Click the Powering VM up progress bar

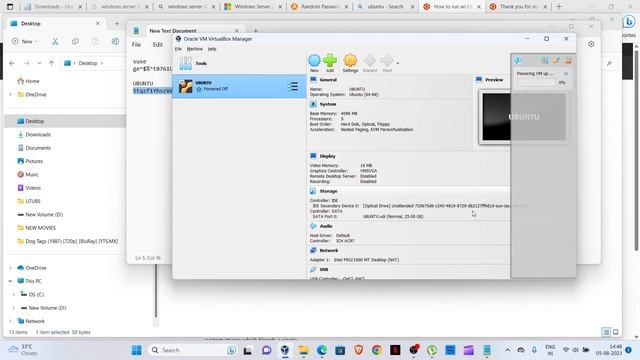536,82
